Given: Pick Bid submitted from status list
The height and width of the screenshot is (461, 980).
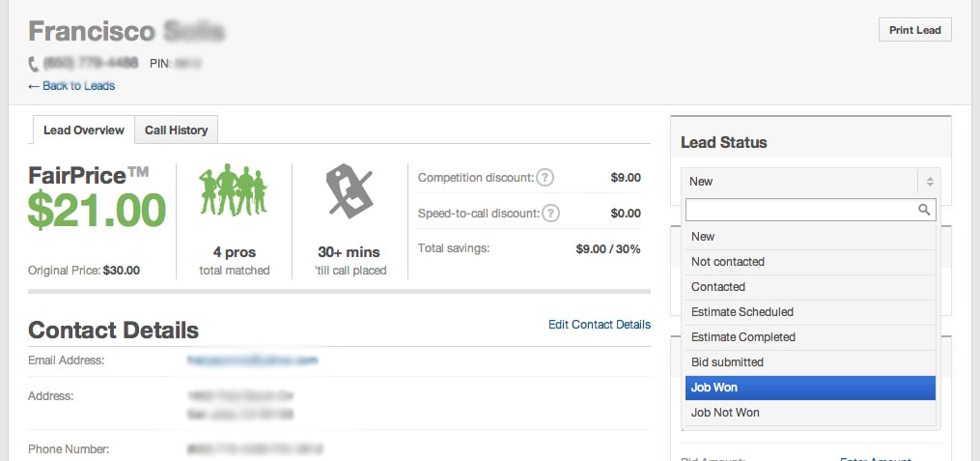Looking at the screenshot, I should 810,362.
